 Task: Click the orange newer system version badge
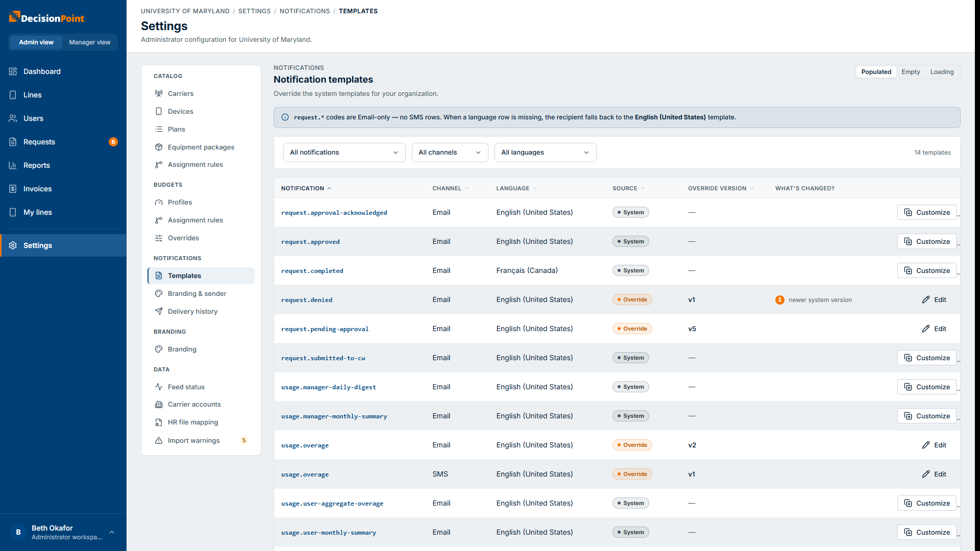[x=780, y=300]
